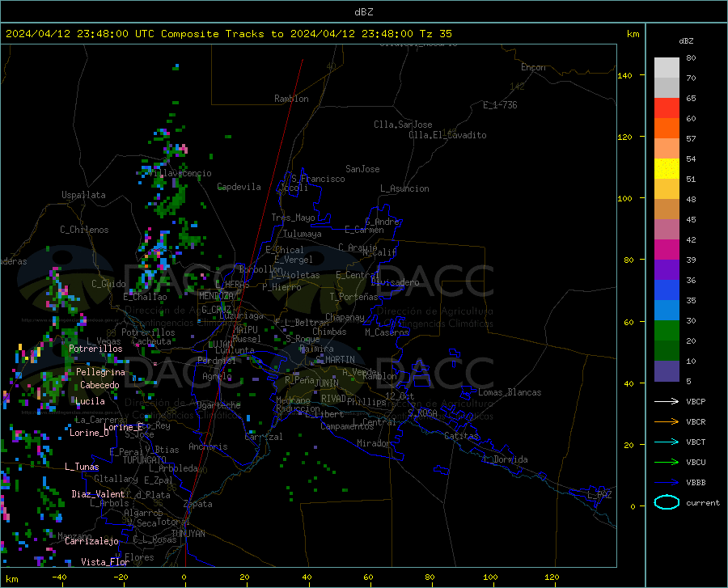Select the royal blue 35-36 dBZ swatch

pyautogui.click(x=667, y=290)
